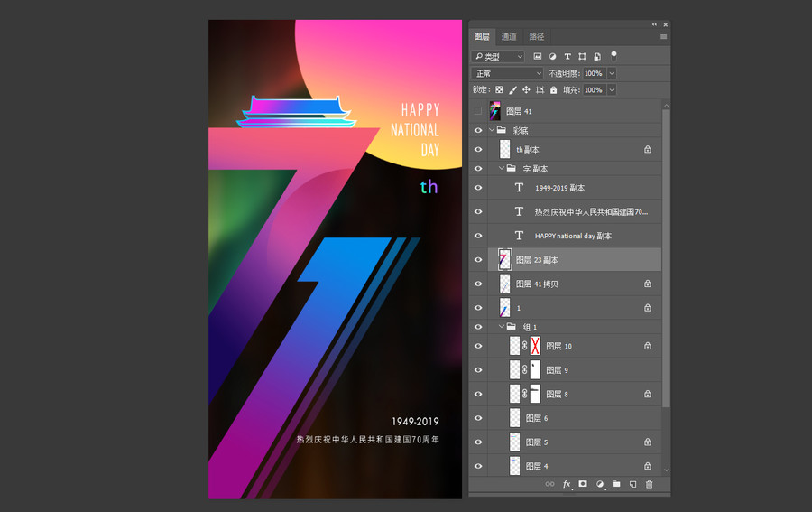Image resolution: width=812 pixels, height=512 pixels.
Task: Create new fill or adjustment layer
Action: click(600, 484)
